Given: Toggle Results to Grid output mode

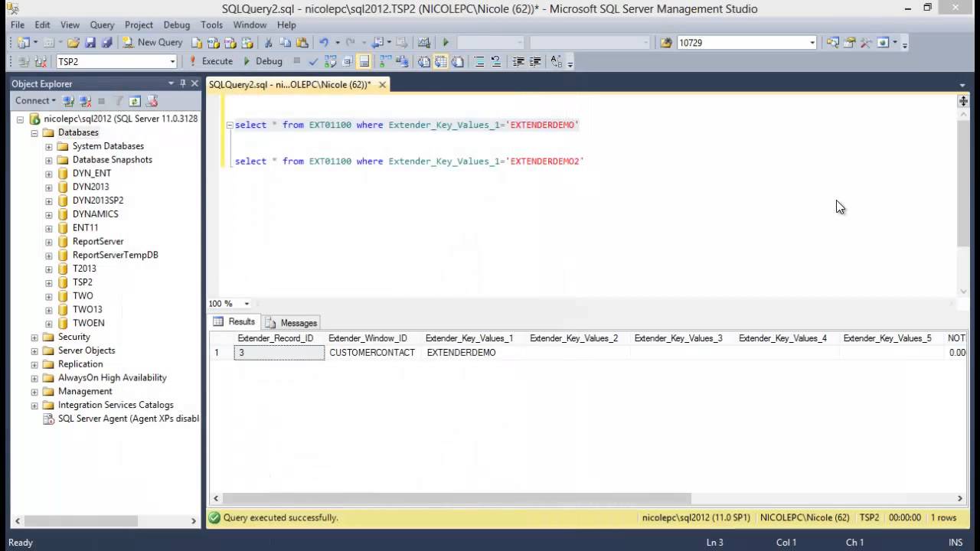Looking at the screenshot, I should point(441,61).
